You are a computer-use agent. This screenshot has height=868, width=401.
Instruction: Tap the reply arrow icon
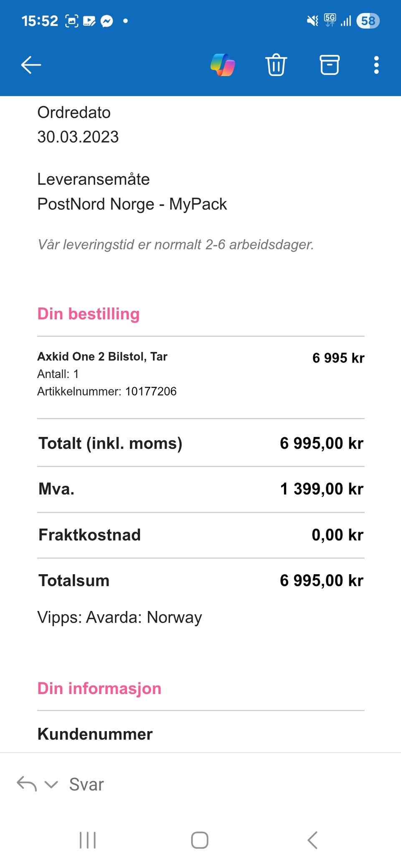[x=26, y=784]
